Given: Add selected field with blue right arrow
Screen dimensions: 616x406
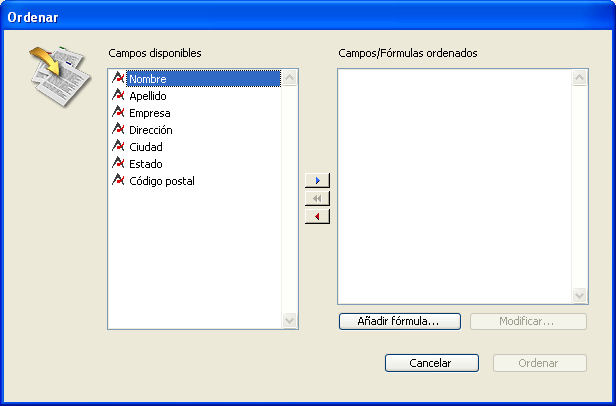Looking at the screenshot, I should coord(317,180).
